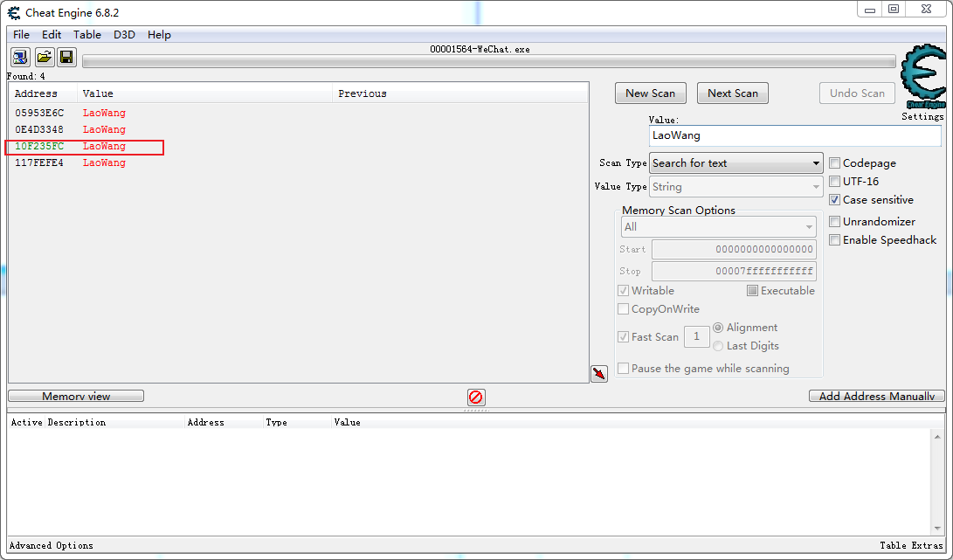Select the Alignment radio button

718,328
